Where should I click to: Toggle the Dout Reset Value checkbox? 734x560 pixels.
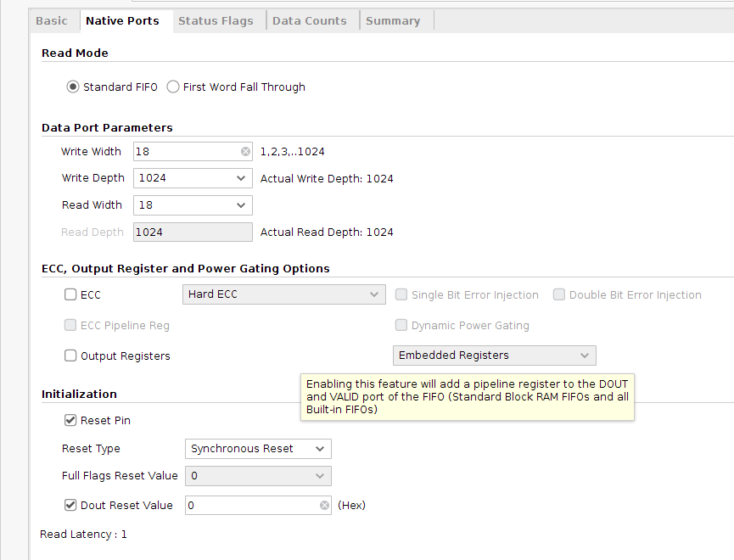(70, 506)
